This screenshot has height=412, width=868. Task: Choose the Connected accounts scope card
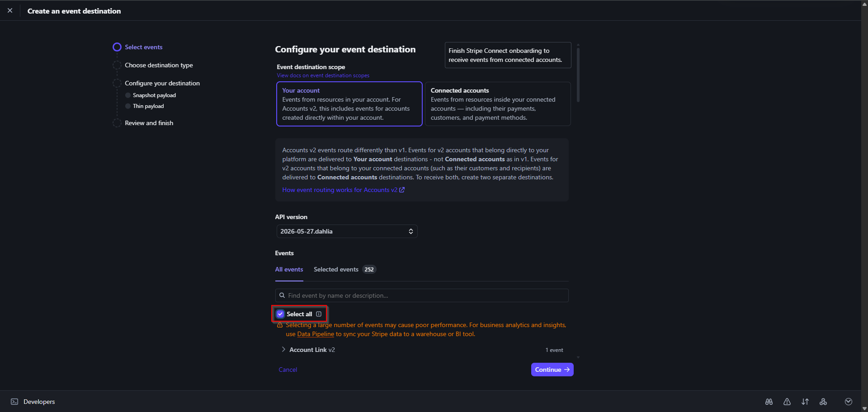(498, 104)
